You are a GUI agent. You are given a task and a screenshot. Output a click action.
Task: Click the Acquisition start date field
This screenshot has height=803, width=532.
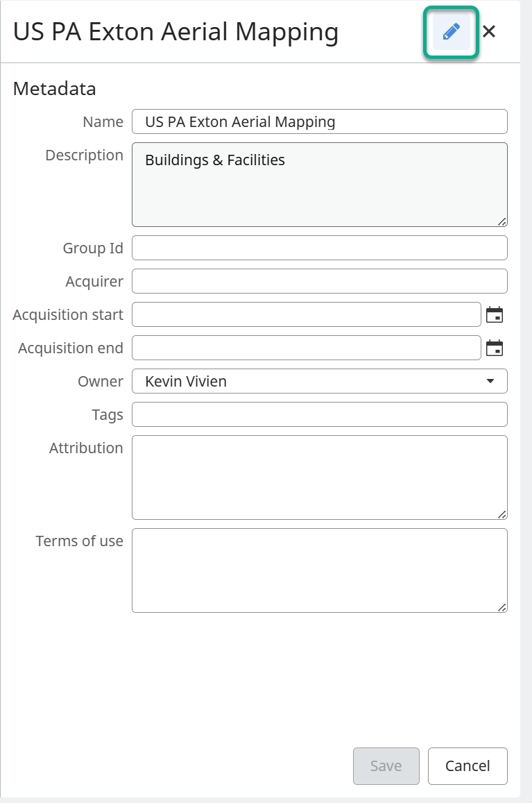(x=306, y=314)
